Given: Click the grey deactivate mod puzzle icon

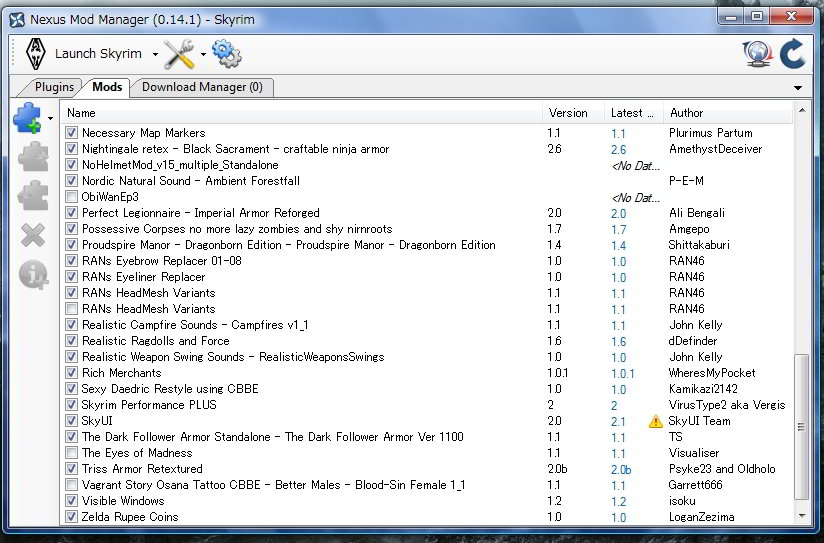Looking at the screenshot, I should (33, 196).
